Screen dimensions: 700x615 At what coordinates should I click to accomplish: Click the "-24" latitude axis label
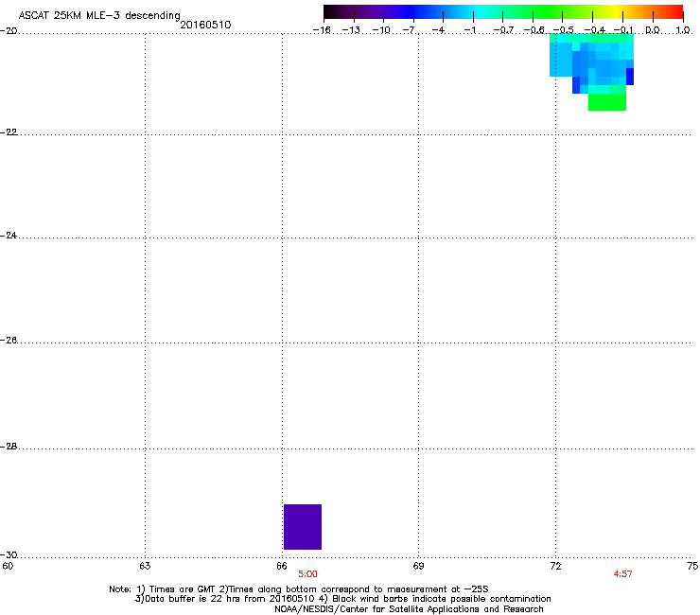[x=9, y=235]
